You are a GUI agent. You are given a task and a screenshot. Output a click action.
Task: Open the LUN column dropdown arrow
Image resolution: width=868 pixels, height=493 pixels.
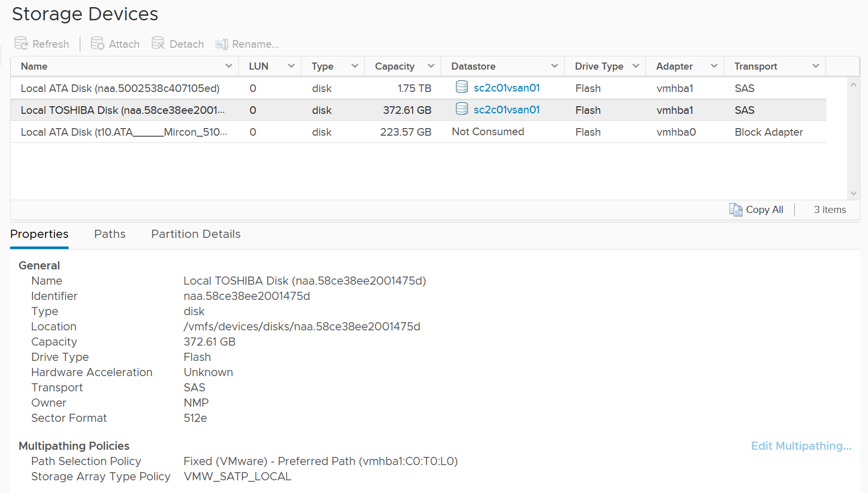(291, 66)
